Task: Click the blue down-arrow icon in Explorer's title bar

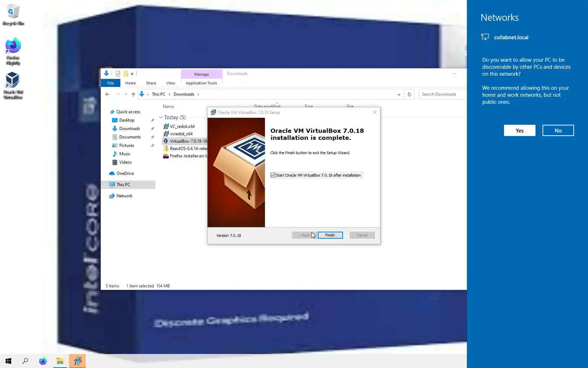Action: [106, 73]
